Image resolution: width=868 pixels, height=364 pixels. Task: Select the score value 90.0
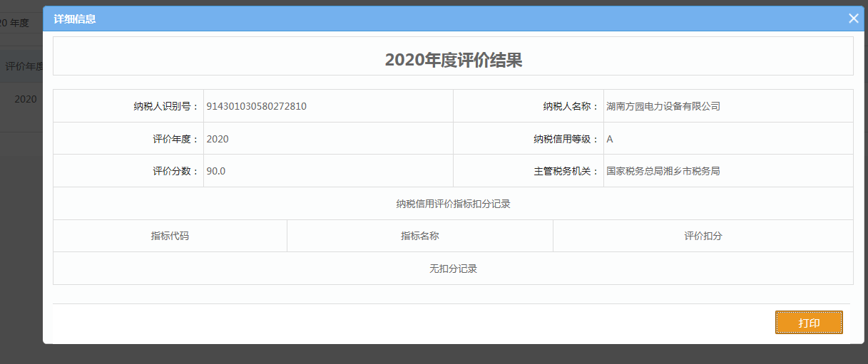click(216, 171)
